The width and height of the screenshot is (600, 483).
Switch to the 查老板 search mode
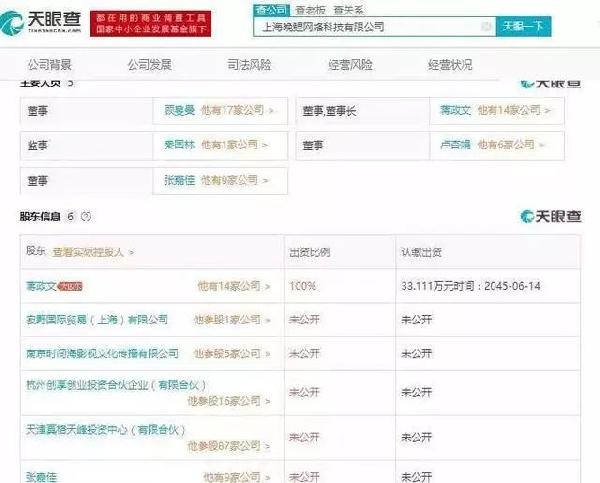[x=310, y=10]
